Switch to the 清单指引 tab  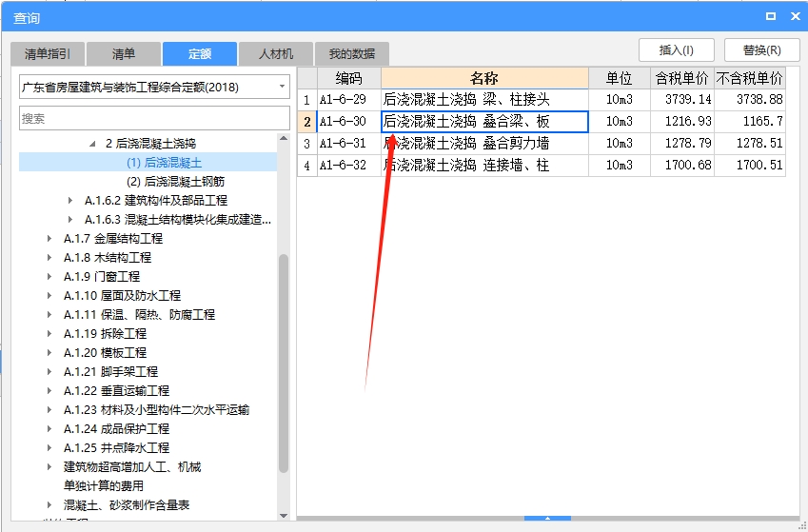48,53
